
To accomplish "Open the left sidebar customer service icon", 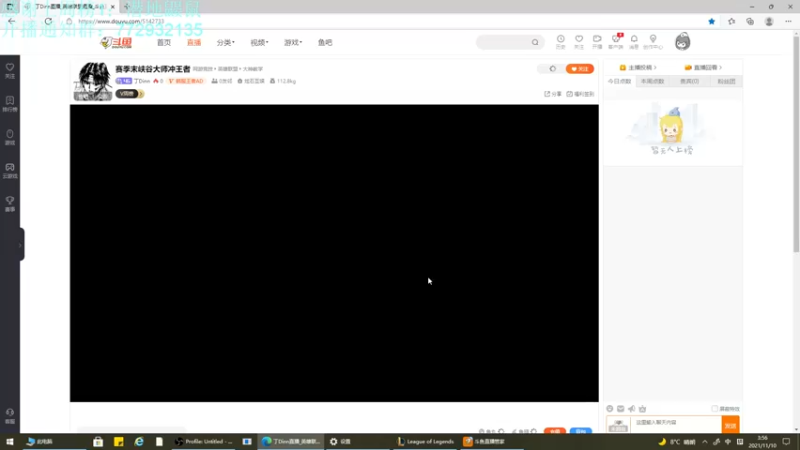I will [10, 416].
